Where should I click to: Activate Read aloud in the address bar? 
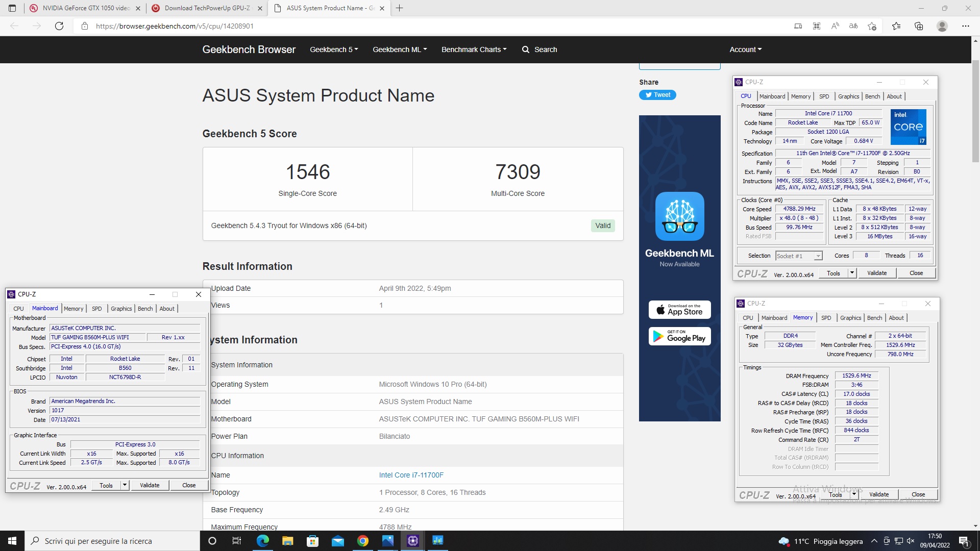835,26
